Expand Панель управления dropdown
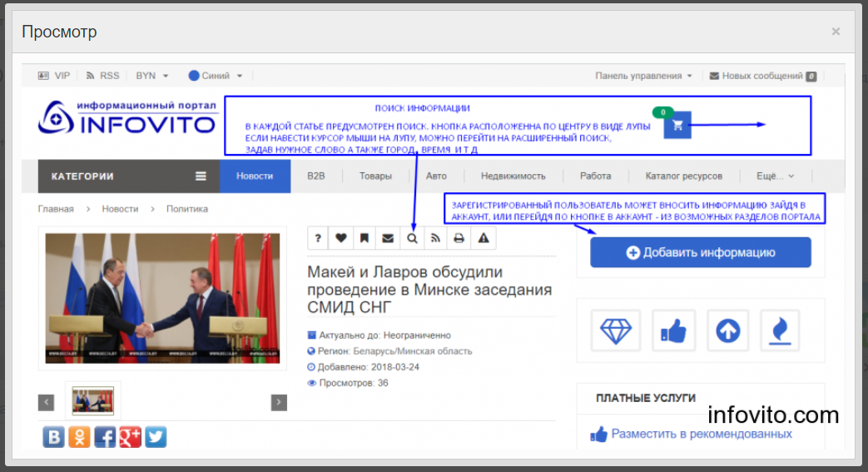 tap(643, 76)
